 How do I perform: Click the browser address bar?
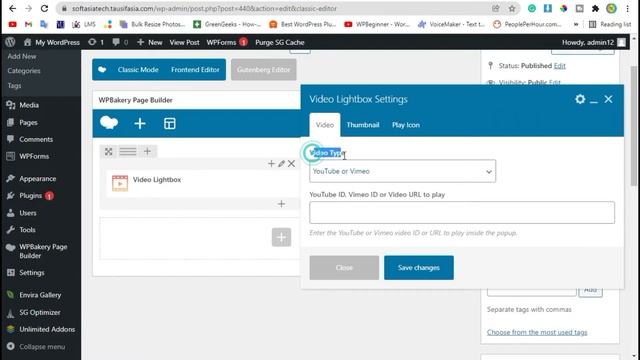(278, 9)
